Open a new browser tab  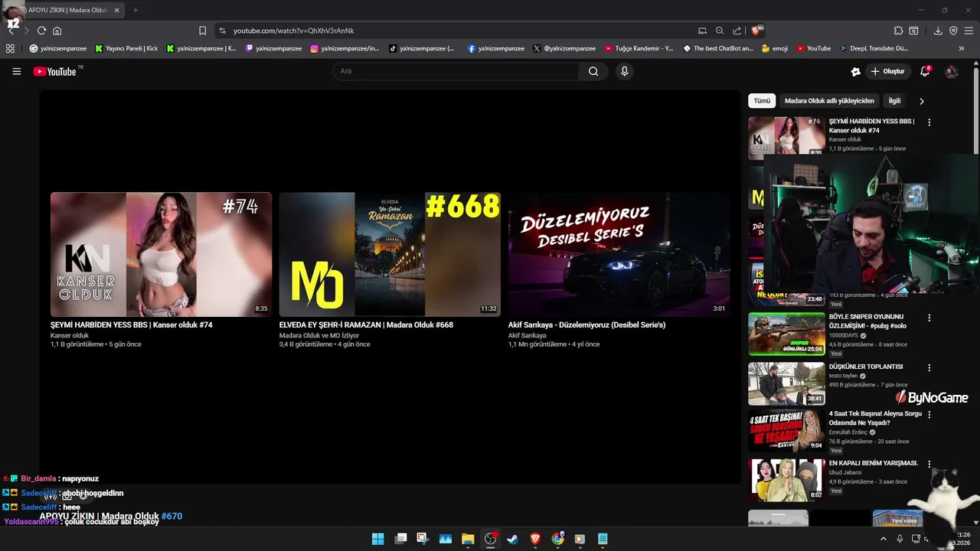[136, 10]
